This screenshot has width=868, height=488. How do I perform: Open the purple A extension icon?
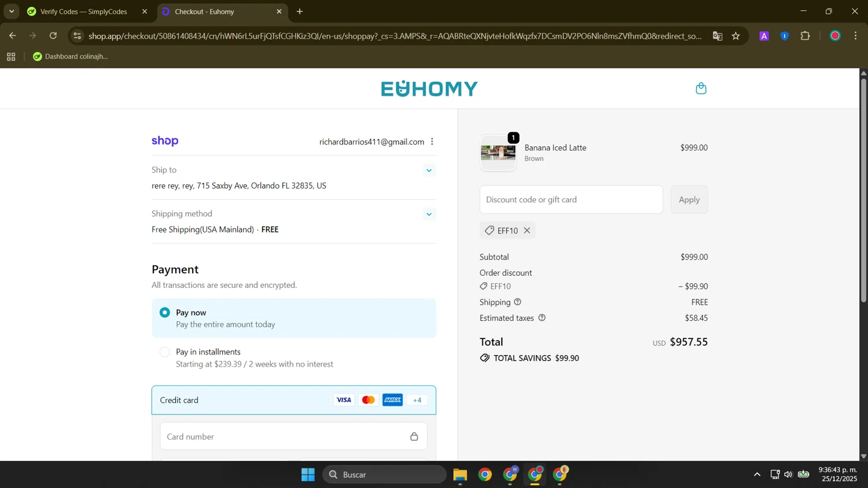click(764, 36)
